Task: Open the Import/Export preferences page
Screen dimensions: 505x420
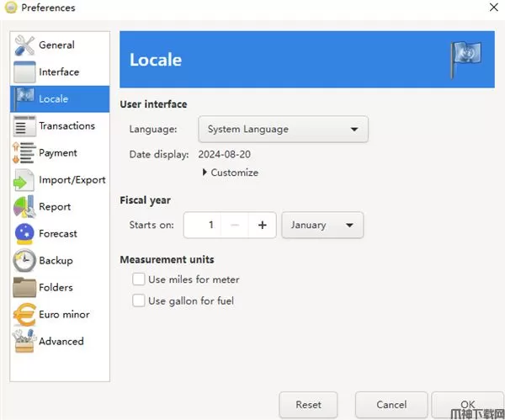Action: (60, 180)
